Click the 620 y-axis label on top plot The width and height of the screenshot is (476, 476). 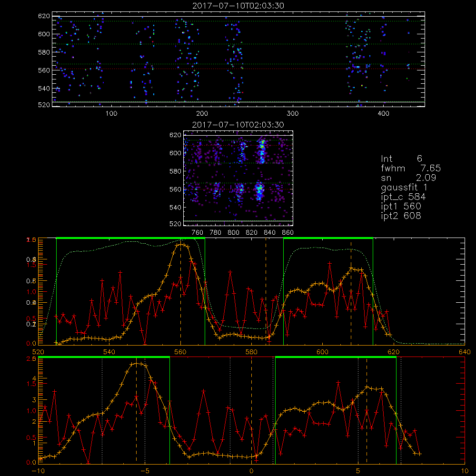coord(44,16)
